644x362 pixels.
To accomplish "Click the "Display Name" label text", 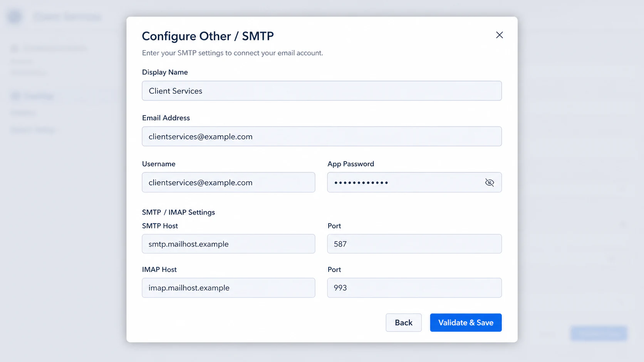I will click(165, 72).
